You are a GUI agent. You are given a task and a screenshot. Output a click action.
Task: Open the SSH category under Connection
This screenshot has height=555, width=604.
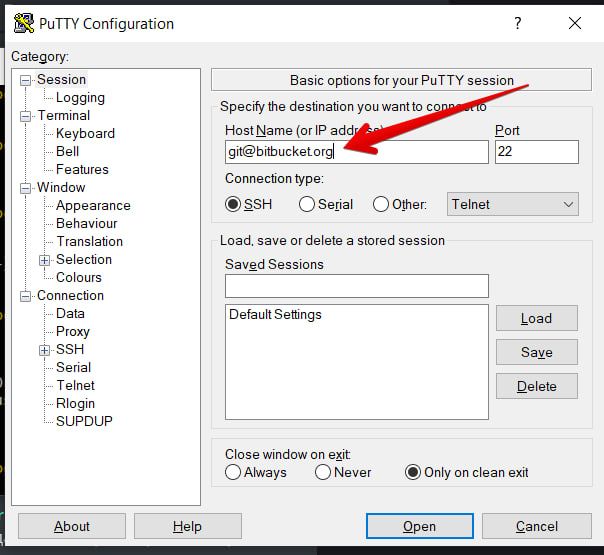[70, 349]
